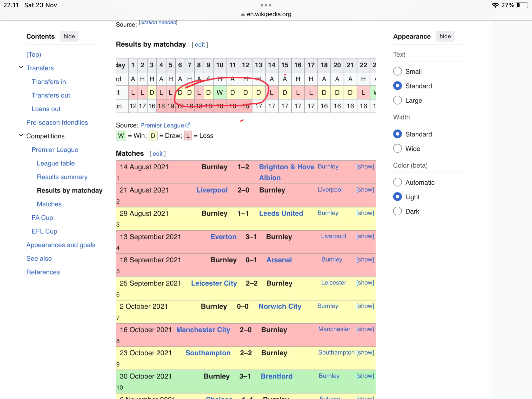Screen dimensions: 532x399
Task: Enable the Wide width setting
Action: 397,149
